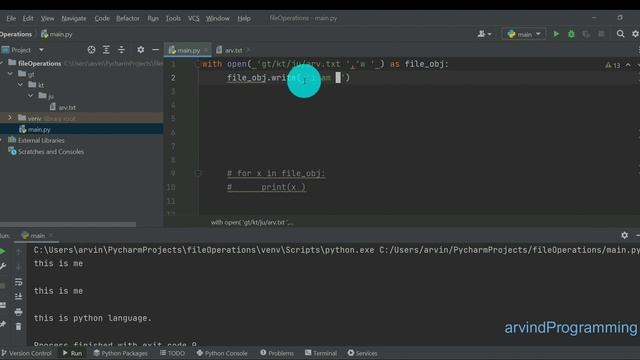This screenshot has width=640, height=360.
Task: Pin the Run tab with the pin icon
Action: pos(3,324)
